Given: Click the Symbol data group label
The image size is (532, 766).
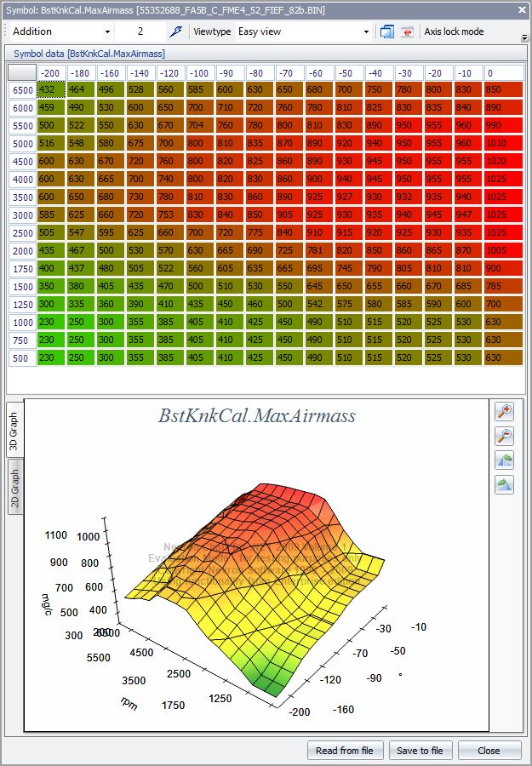Looking at the screenshot, I should coord(89,54).
